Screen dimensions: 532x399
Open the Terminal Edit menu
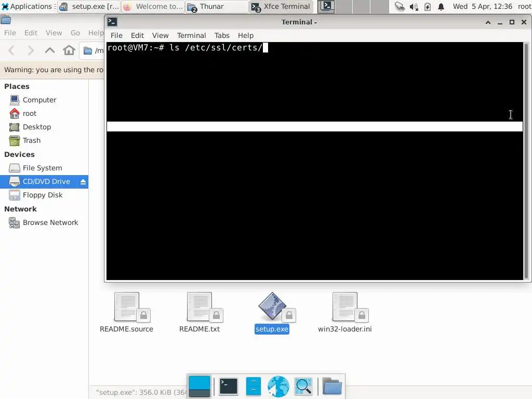(x=137, y=35)
